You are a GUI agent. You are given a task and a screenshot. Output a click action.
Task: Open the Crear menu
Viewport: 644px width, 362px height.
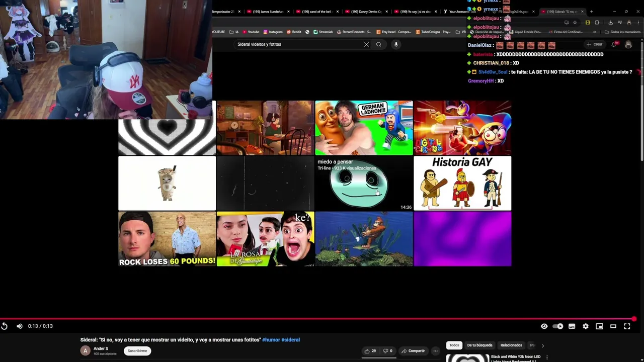(594, 44)
